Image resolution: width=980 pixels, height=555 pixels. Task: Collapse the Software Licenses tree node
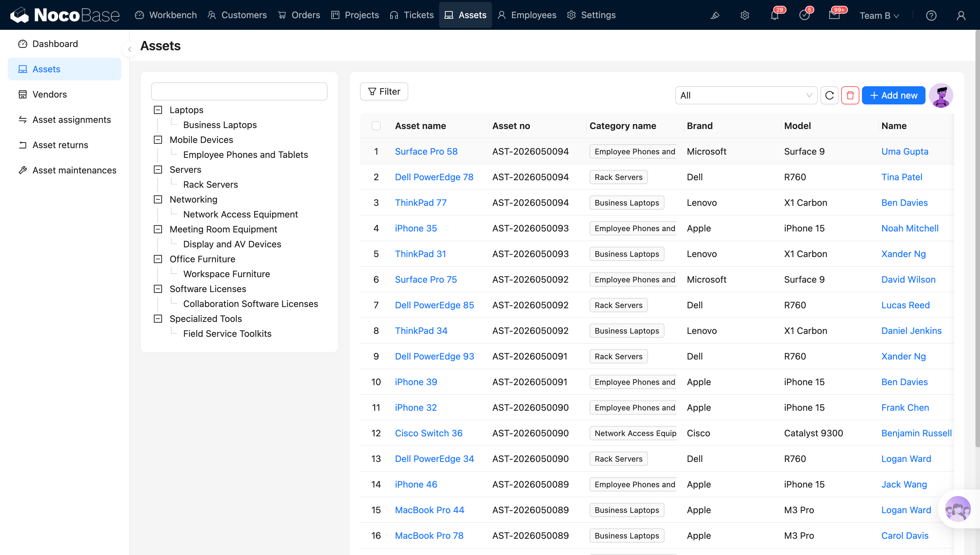[158, 289]
